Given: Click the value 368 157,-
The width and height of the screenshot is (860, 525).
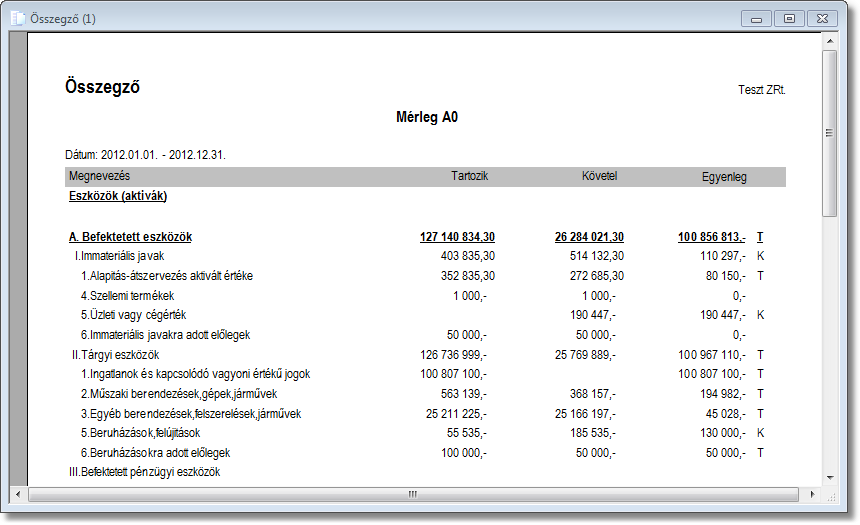Looking at the screenshot, I should [x=592, y=394].
